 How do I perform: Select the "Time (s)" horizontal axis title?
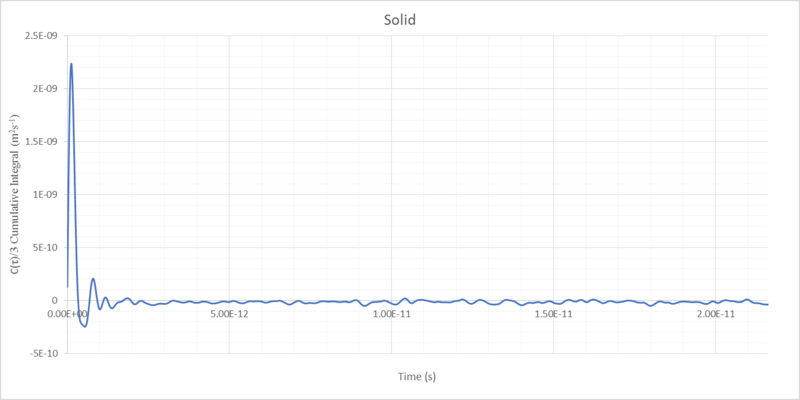pyautogui.click(x=416, y=377)
